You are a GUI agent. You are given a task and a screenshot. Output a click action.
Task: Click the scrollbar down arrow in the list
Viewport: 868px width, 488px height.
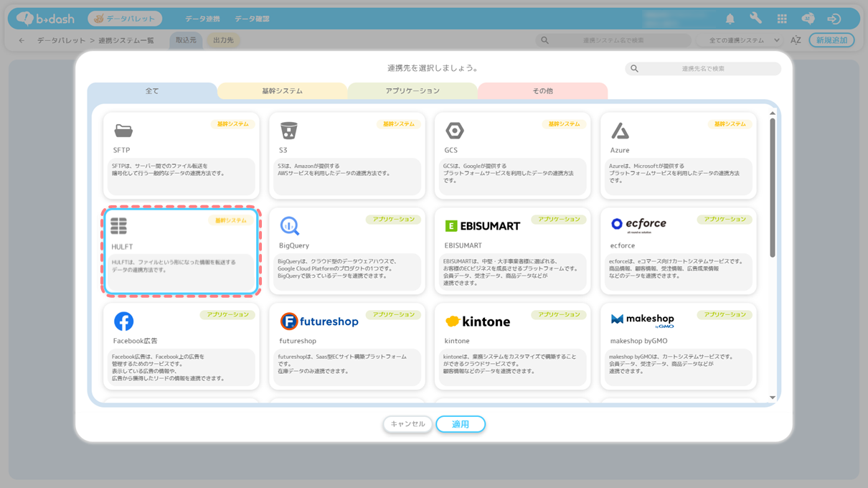773,398
